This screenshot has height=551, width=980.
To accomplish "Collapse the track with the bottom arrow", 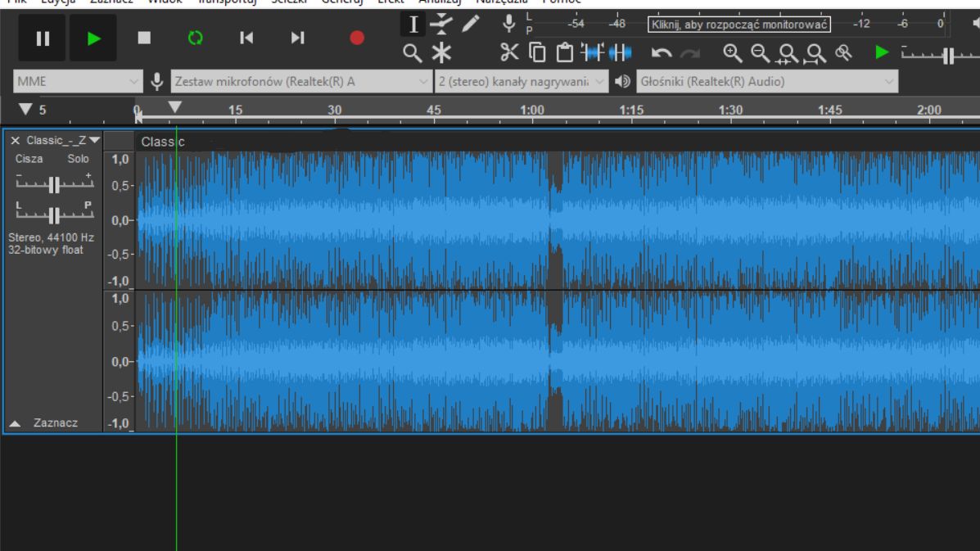I will coord(15,423).
